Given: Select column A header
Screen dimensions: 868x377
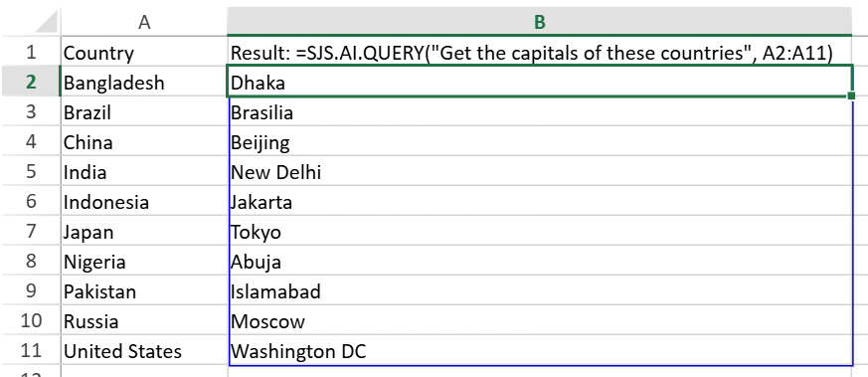Looking at the screenshot, I should pos(144,22).
